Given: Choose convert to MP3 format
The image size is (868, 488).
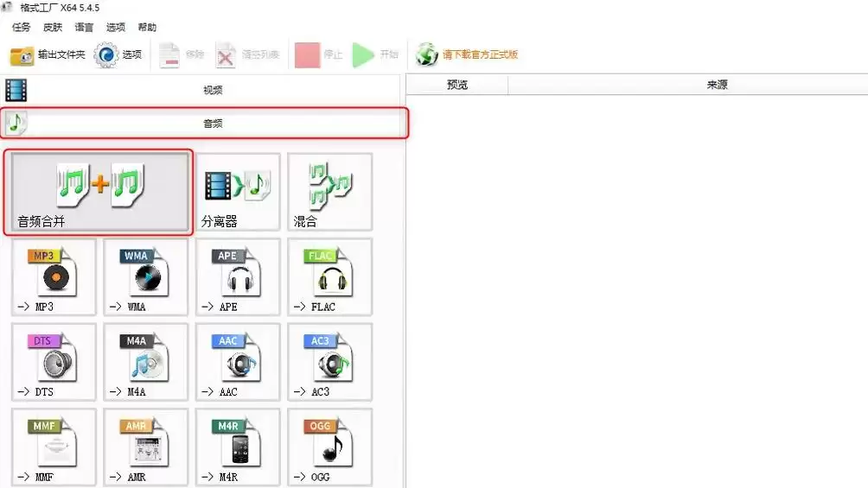Looking at the screenshot, I should click(x=54, y=277).
